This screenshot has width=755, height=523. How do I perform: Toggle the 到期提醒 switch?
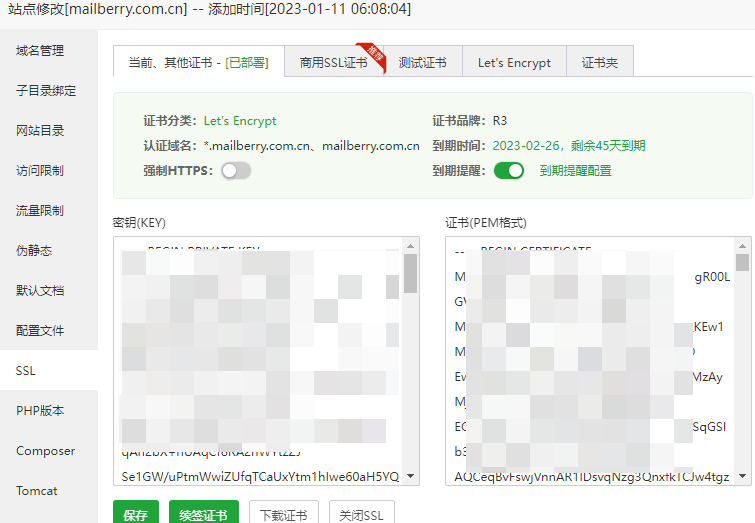coord(509,170)
